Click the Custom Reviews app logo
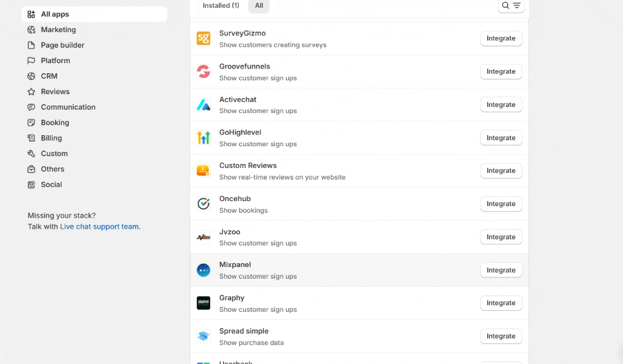This screenshot has height=364, width=623. point(203,171)
